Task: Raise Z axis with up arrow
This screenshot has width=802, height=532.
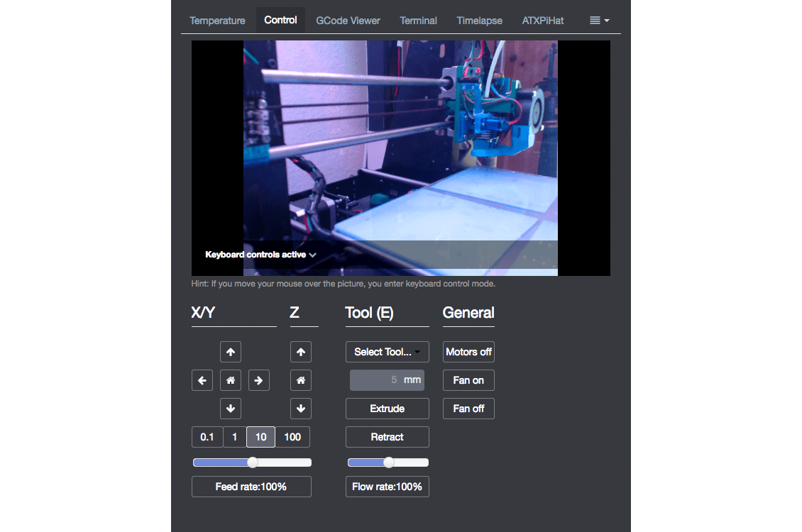Action: click(x=300, y=352)
